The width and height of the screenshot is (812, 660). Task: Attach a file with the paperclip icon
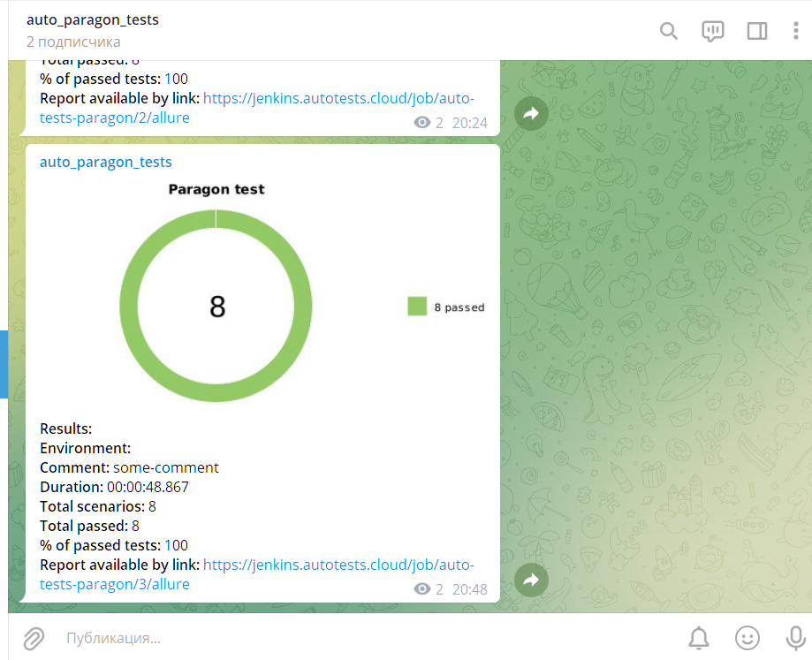click(x=34, y=638)
